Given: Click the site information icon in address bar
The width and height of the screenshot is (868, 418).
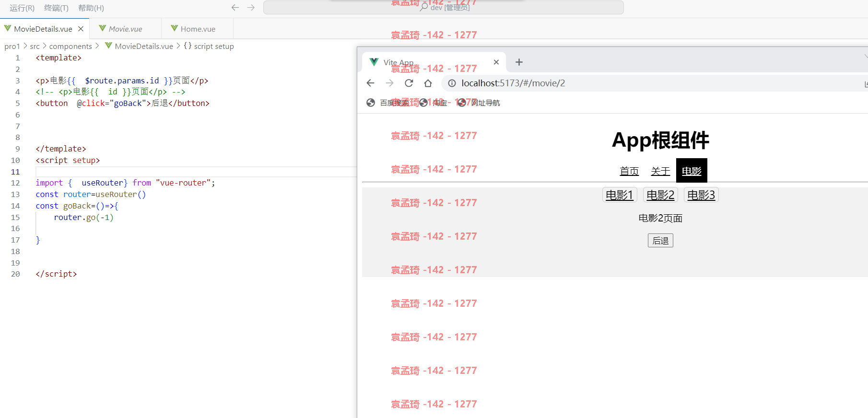Looking at the screenshot, I should point(452,83).
